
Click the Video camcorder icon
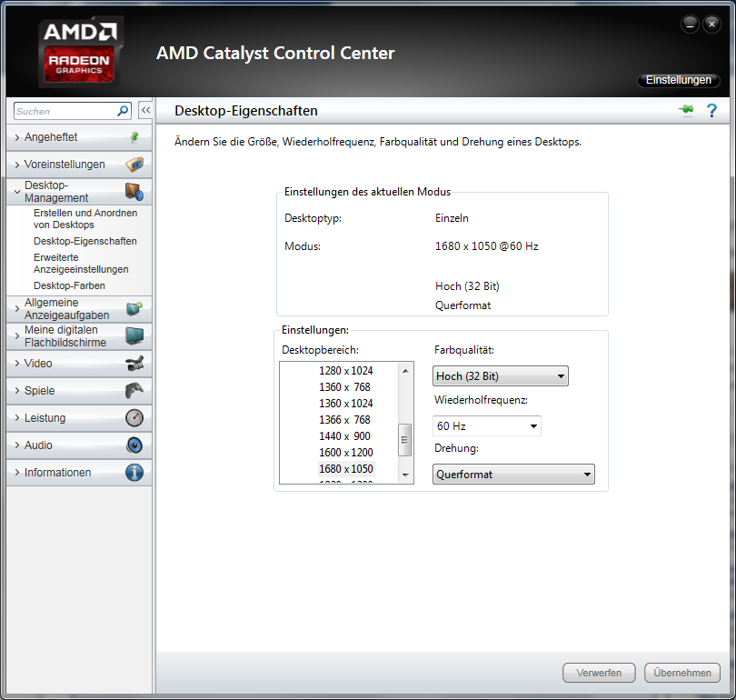(x=134, y=364)
